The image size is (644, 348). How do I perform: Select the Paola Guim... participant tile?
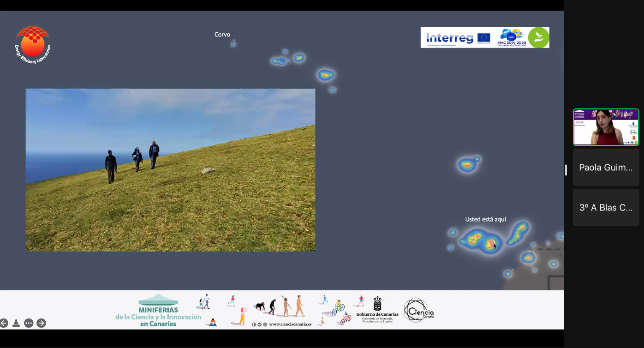tap(606, 167)
